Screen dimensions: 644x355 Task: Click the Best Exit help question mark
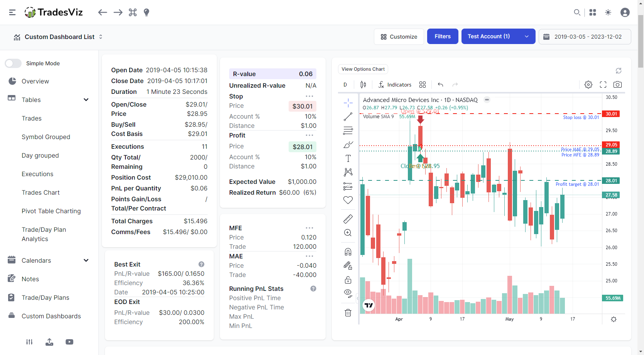pos(201,264)
